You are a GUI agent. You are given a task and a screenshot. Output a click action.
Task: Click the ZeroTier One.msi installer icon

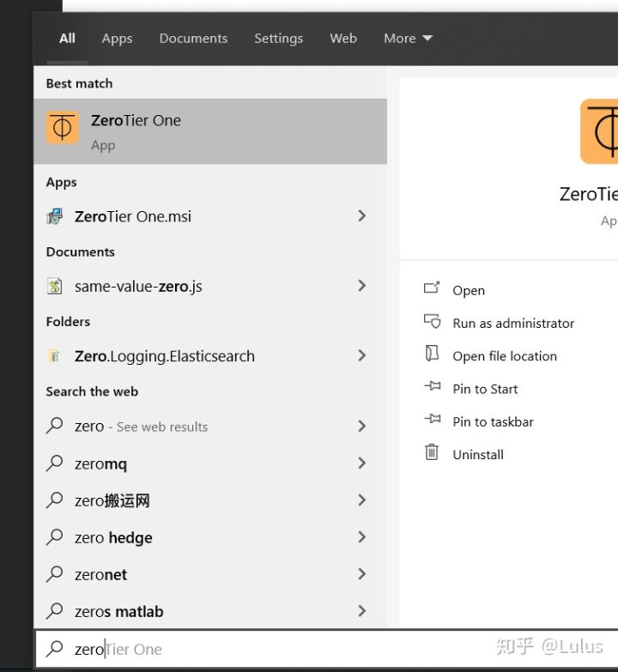(x=54, y=216)
